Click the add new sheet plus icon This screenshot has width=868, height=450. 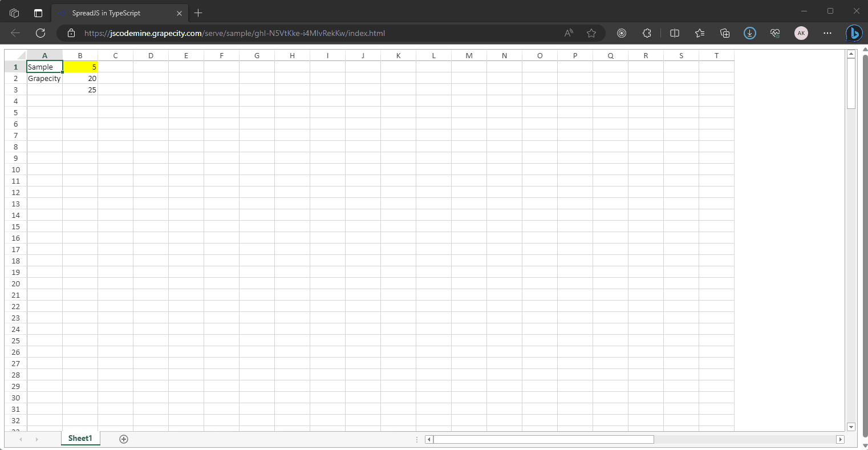click(x=124, y=439)
